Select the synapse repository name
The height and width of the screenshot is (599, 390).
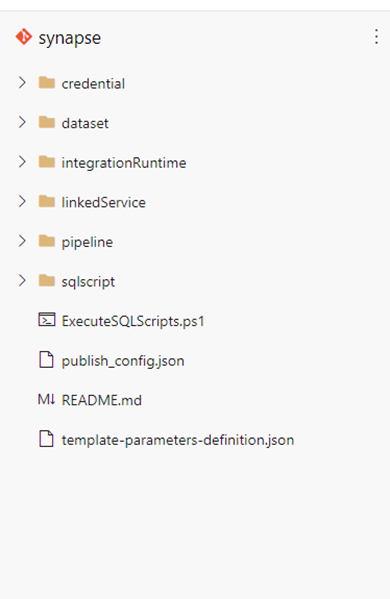[70, 38]
